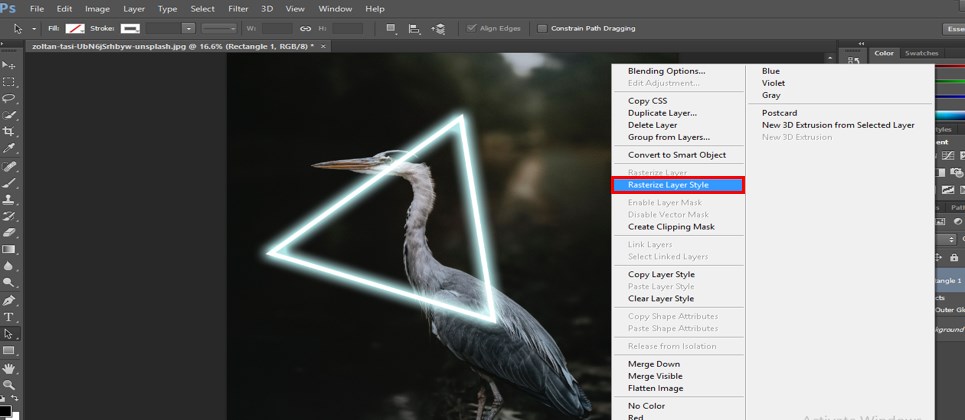
Task: Select the Crop tool
Action: [9, 132]
